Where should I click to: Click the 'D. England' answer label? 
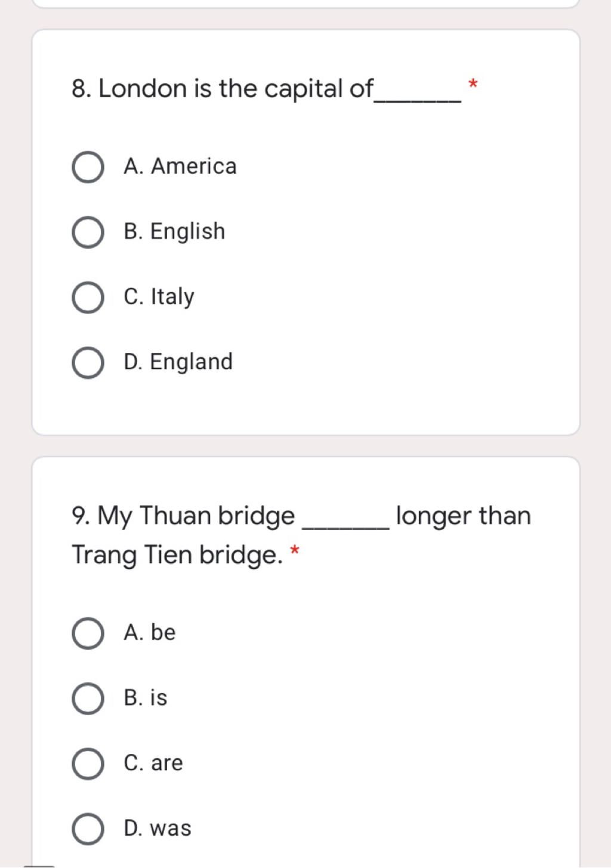[178, 362]
